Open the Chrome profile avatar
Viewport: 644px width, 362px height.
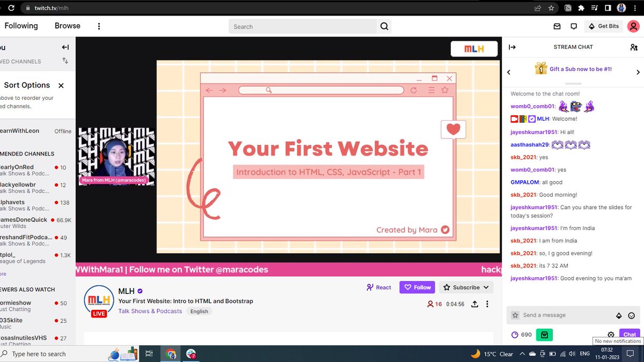(x=621, y=8)
